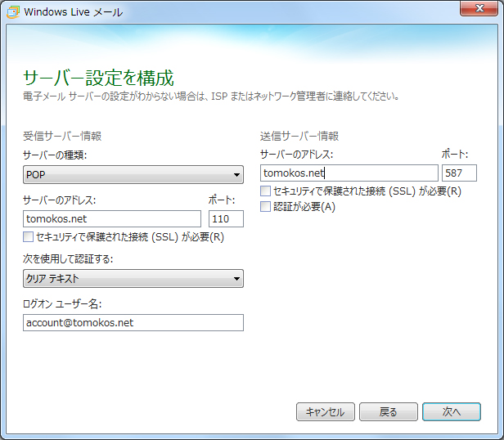
Task: Click the ISP help description text
Action: coord(211,97)
